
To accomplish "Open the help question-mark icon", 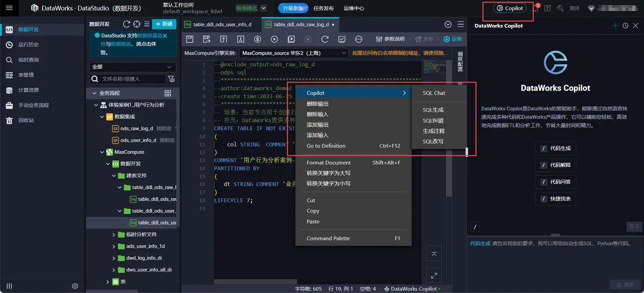I will tap(547, 8).
